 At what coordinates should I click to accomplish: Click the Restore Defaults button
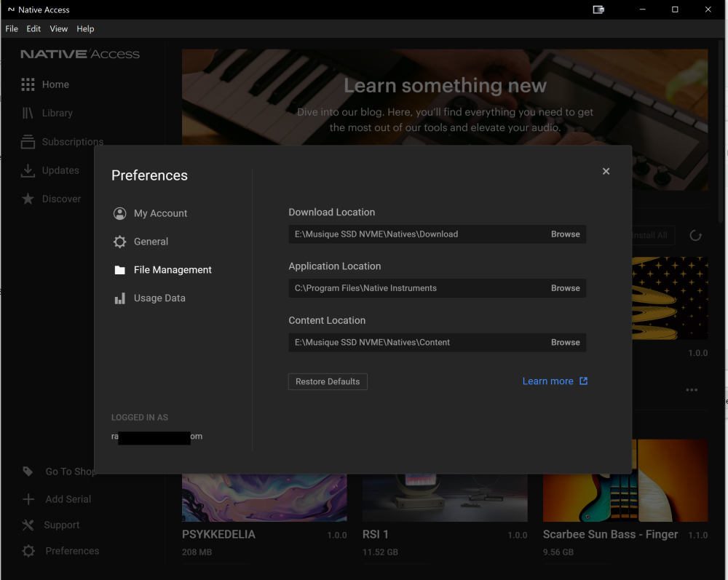(x=328, y=381)
